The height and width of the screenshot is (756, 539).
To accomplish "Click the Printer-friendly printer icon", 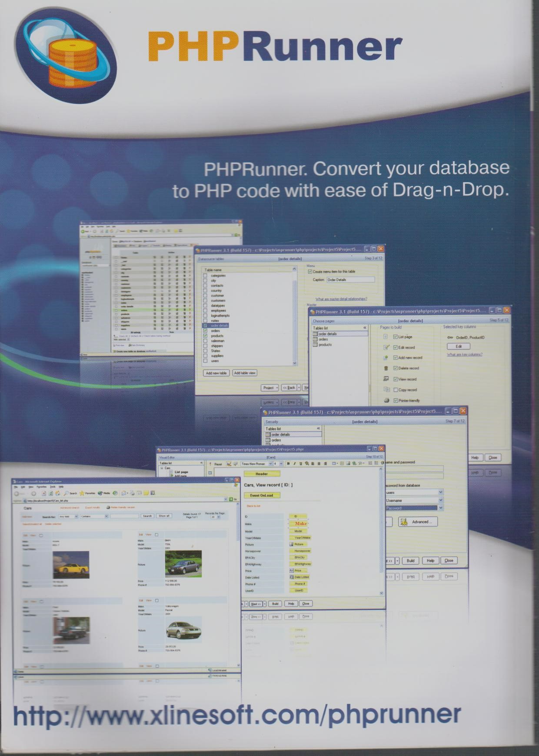I will click(386, 400).
